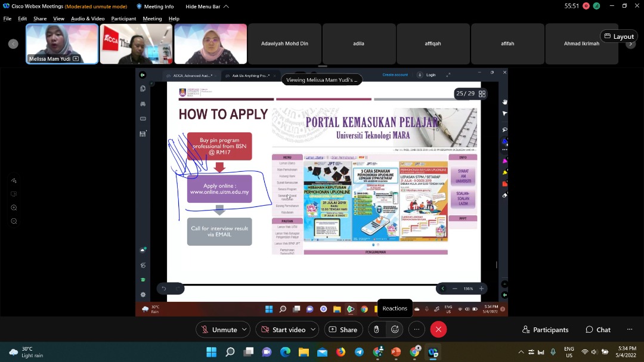
Task: Click Create account link in shared window
Action: pyautogui.click(x=395, y=75)
